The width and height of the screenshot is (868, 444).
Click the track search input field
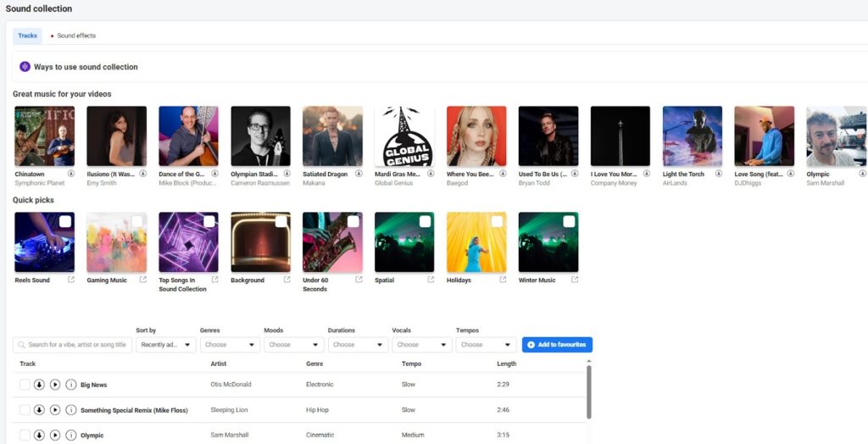click(73, 345)
